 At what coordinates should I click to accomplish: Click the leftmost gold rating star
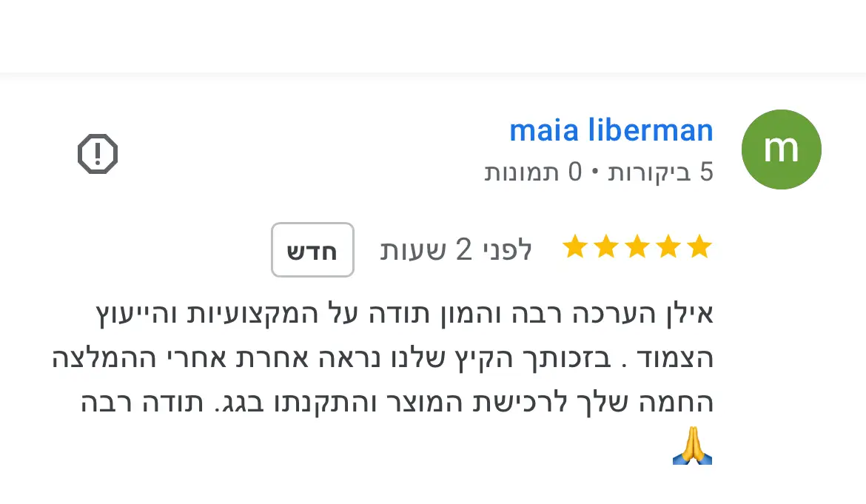pyautogui.click(x=575, y=246)
